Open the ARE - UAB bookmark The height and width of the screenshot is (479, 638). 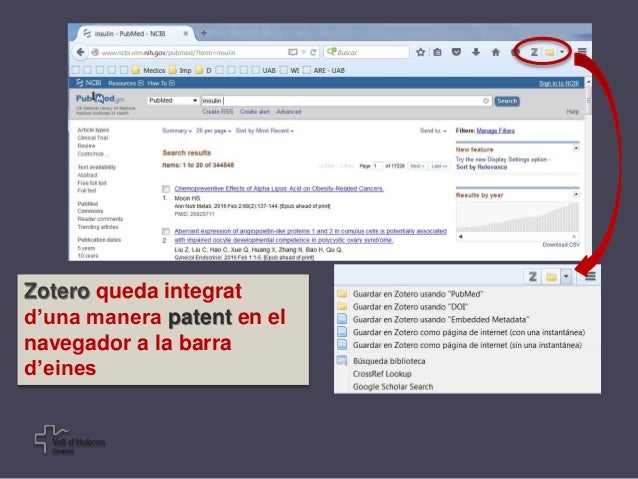click(x=324, y=70)
